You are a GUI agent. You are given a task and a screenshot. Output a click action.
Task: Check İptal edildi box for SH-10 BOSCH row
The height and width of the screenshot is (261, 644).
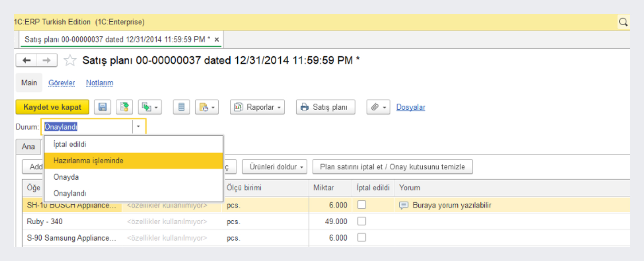click(x=361, y=205)
